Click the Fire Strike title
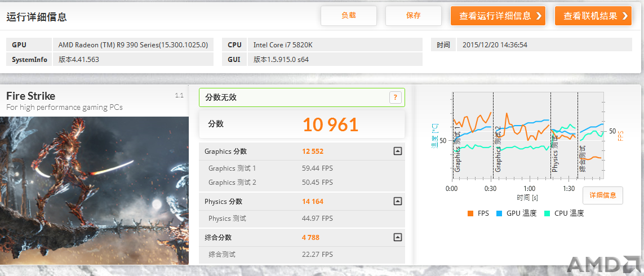The height and width of the screenshot is (276, 644). pyautogui.click(x=31, y=96)
